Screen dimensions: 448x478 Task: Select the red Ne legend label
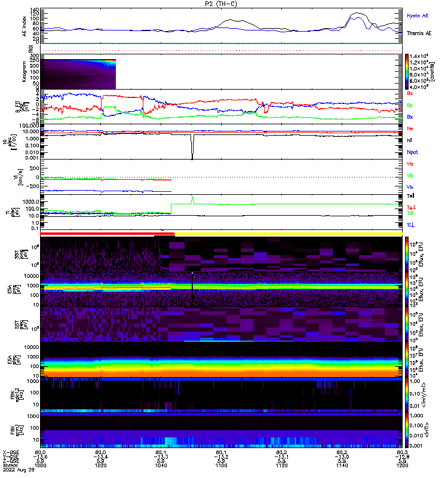coord(410,128)
